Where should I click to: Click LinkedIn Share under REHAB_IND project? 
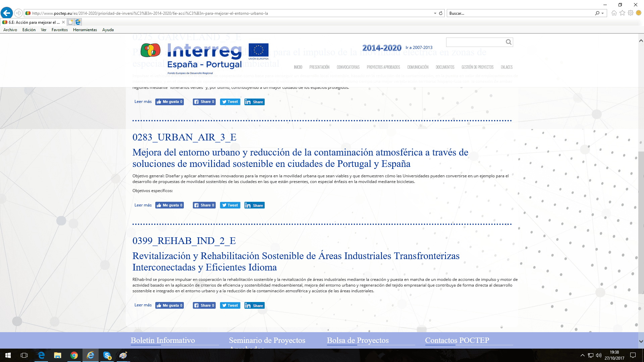coord(254,305)
